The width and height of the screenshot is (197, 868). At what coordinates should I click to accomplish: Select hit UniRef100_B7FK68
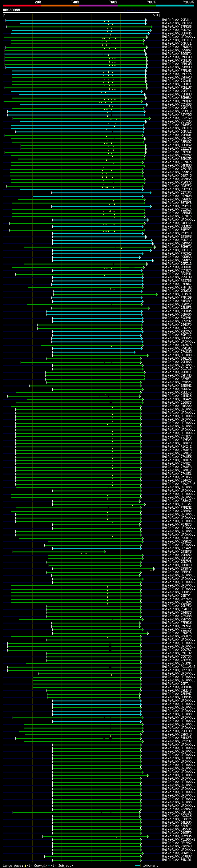click(x=177, y=26)
